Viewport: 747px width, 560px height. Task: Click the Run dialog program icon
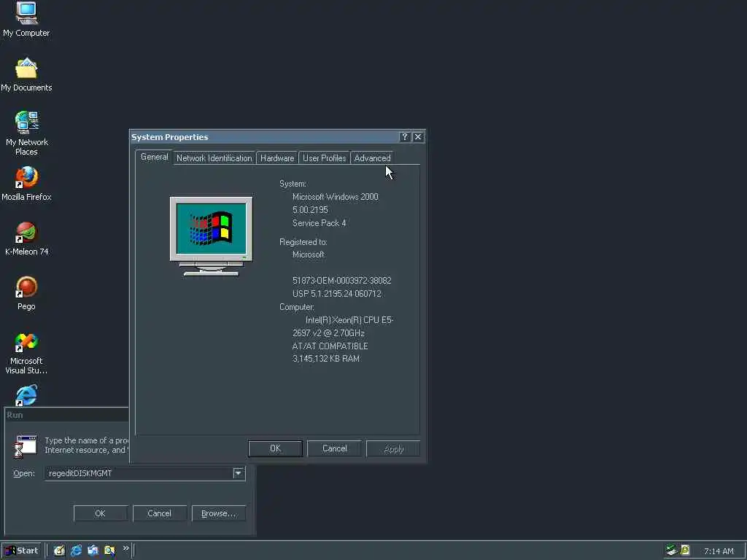click(26, 446)
